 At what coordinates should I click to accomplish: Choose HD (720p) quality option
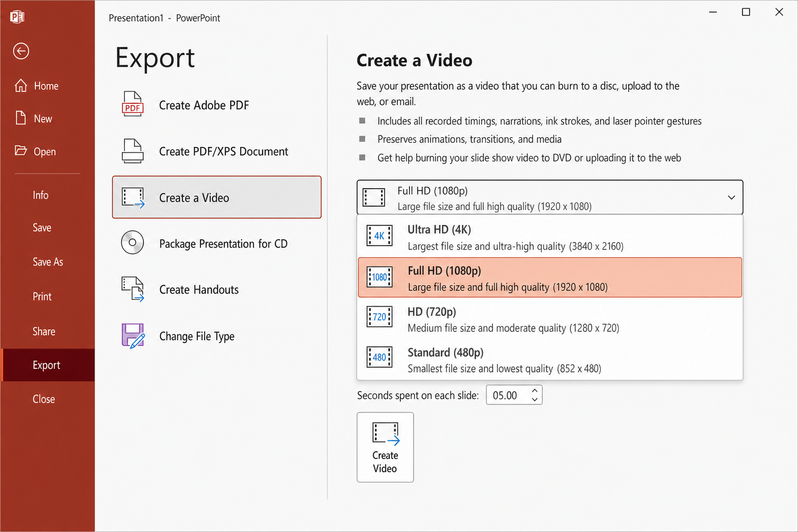click(x=550, y=318)
